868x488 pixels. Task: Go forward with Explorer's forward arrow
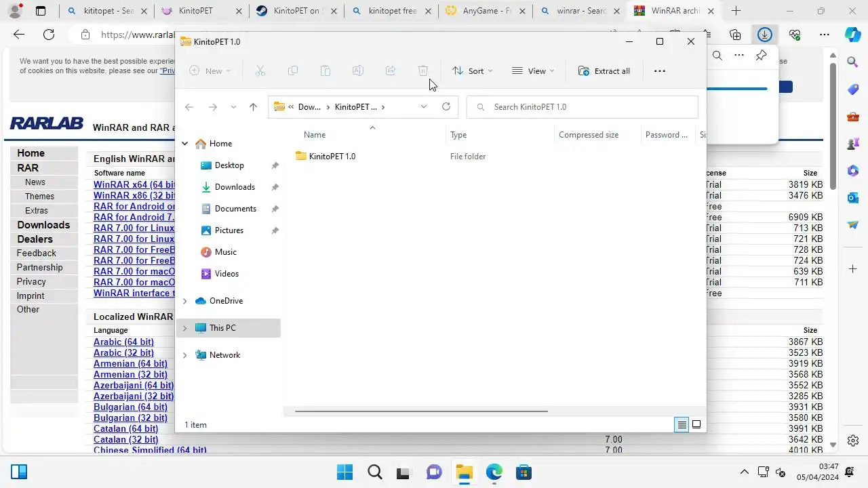(212, 107)
